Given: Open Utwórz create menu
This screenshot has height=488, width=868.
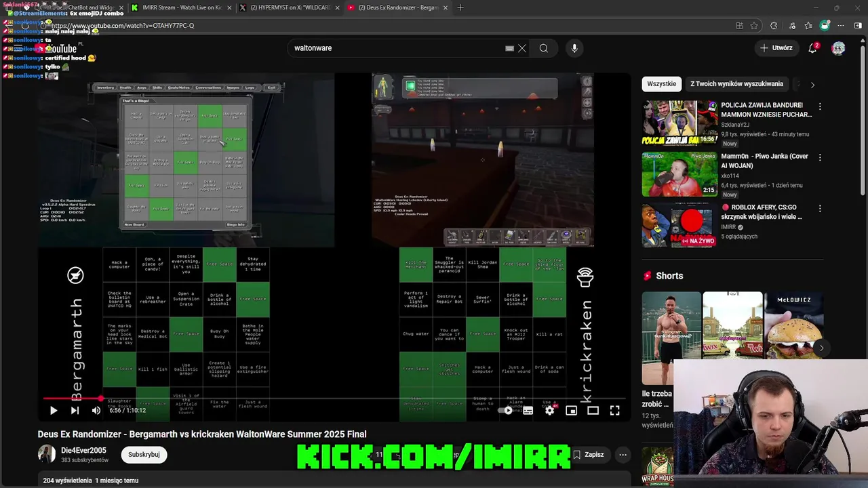Looking at the screenshot, I should coord(776,48).
